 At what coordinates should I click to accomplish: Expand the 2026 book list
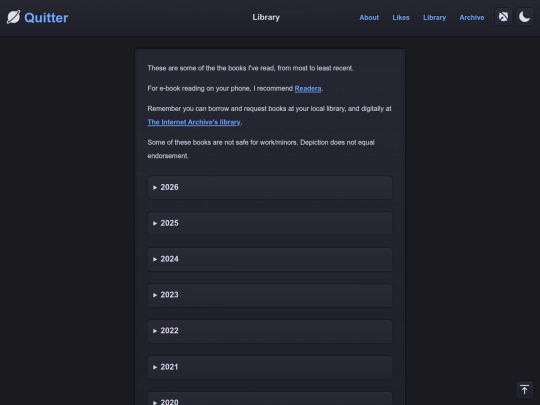coord(270,187)
